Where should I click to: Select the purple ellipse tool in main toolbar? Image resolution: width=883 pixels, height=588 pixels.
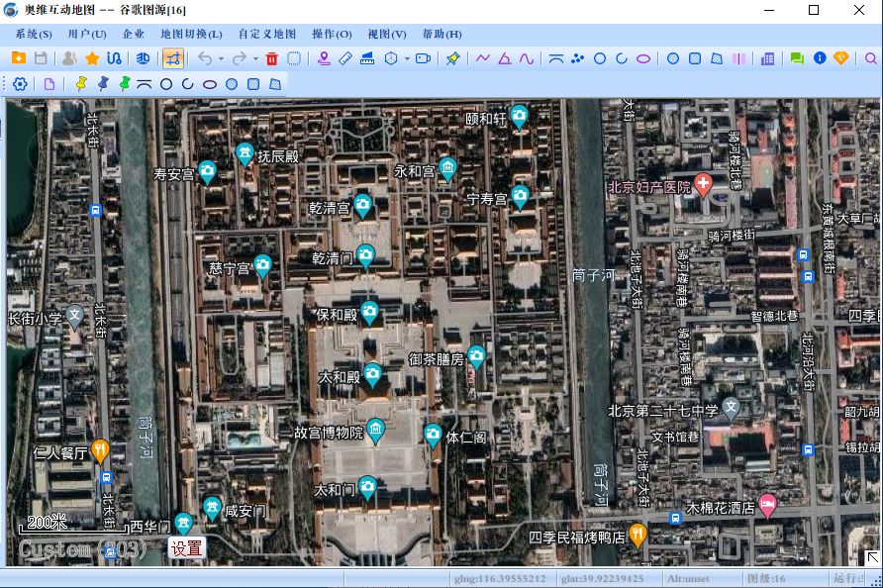[643, 58]
